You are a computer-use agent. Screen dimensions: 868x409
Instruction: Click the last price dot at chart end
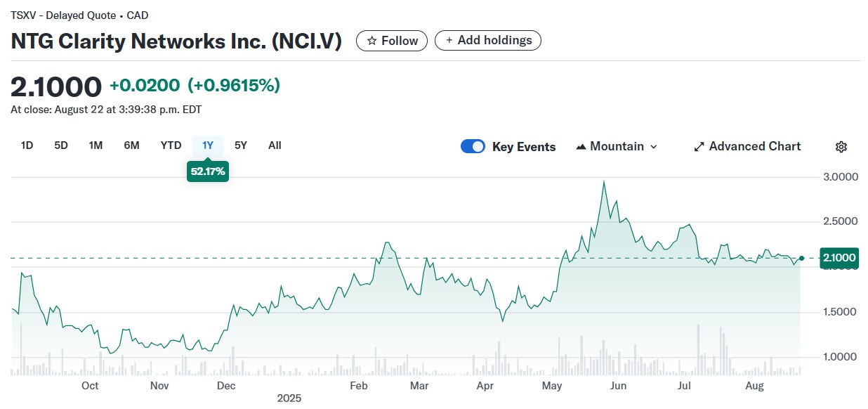pos(801,259)
